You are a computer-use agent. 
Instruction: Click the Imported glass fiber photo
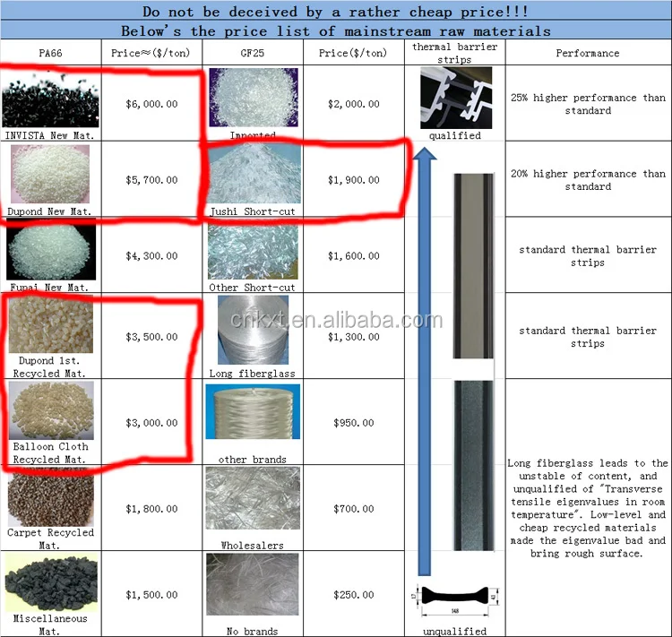point(254,98)
